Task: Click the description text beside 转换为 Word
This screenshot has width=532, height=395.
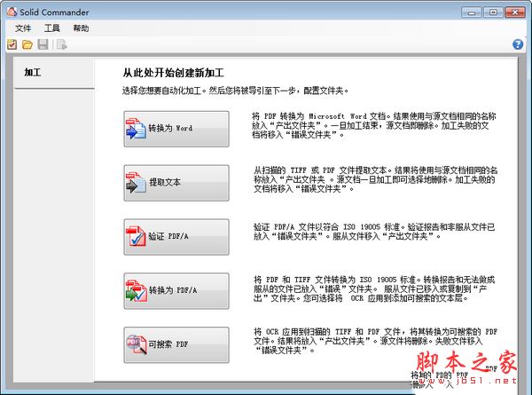Action: click(x=374, y=126)
